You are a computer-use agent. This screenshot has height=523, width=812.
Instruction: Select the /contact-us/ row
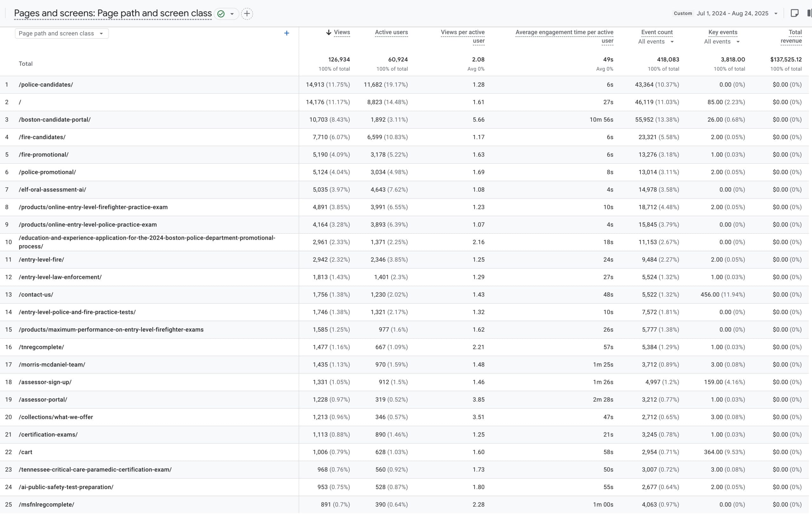pos(36,294)
